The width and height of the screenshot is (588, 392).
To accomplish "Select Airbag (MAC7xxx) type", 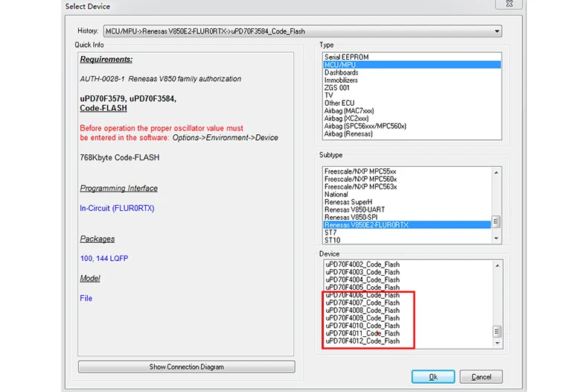I will tap(412, 111).
